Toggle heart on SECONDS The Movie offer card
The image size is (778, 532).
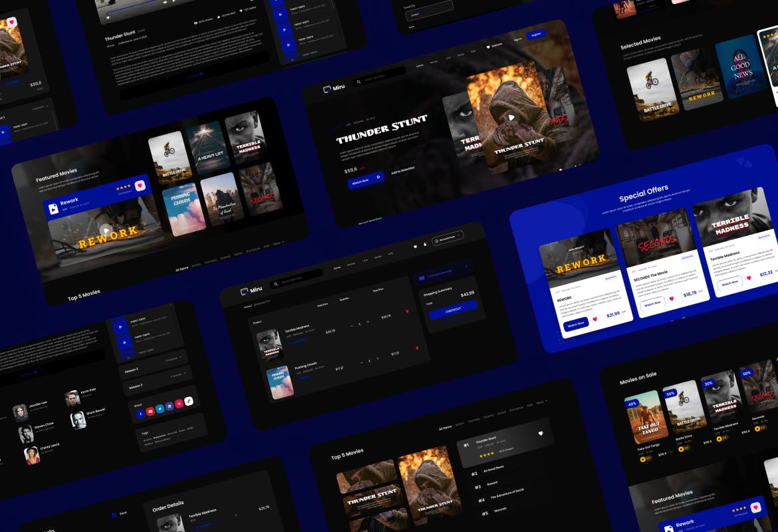672,299
